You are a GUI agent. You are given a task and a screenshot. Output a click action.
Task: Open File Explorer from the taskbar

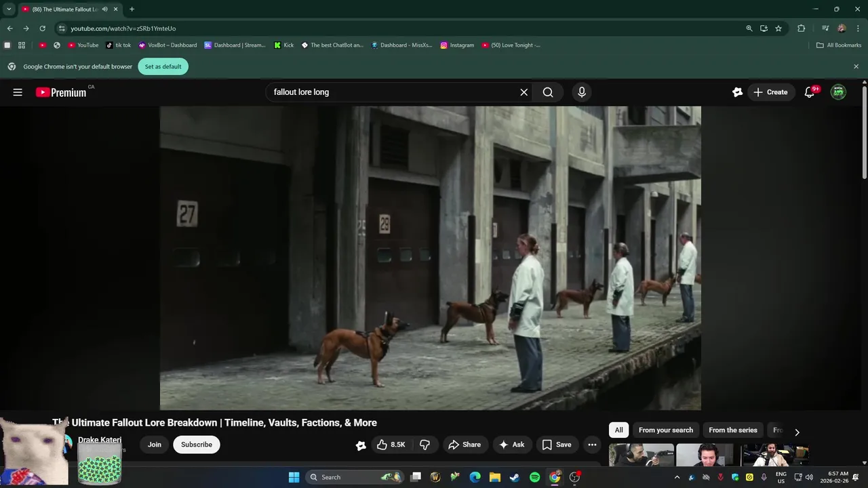[x=495, y=477]
